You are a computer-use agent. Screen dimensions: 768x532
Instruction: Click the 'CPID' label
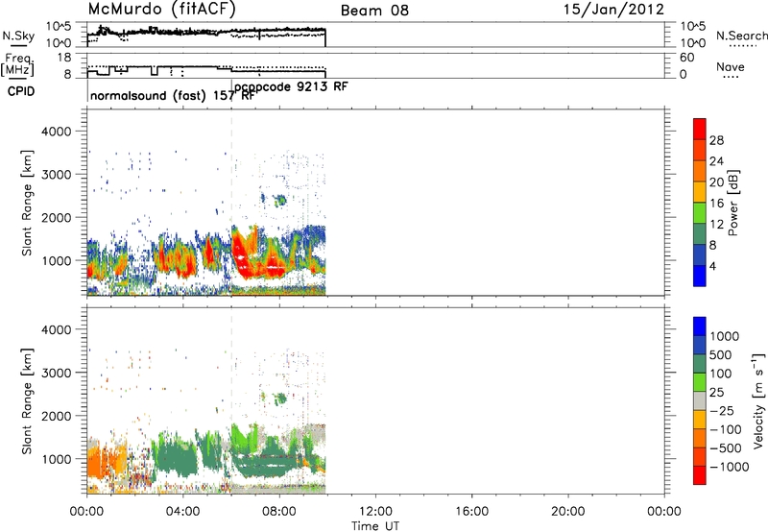click(x=21, y=91)
